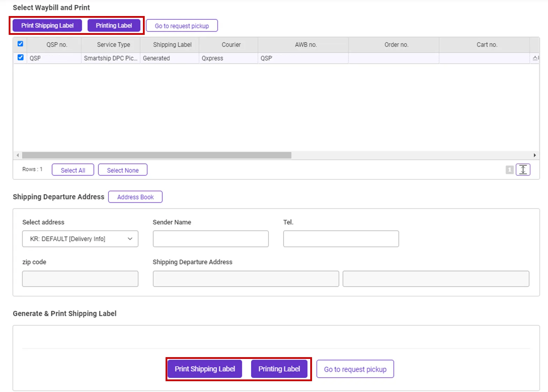Click the Select All button
The image size is (548, 392).
point(73,170)
